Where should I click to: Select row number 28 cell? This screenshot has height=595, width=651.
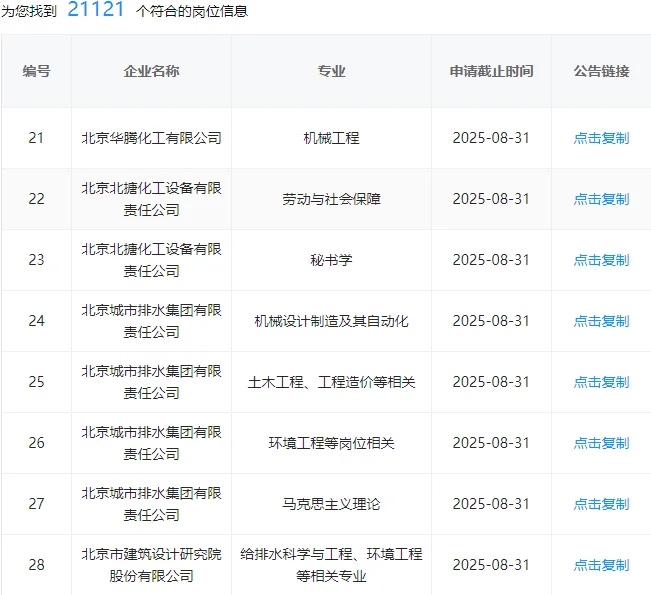(x=37, y=566)
